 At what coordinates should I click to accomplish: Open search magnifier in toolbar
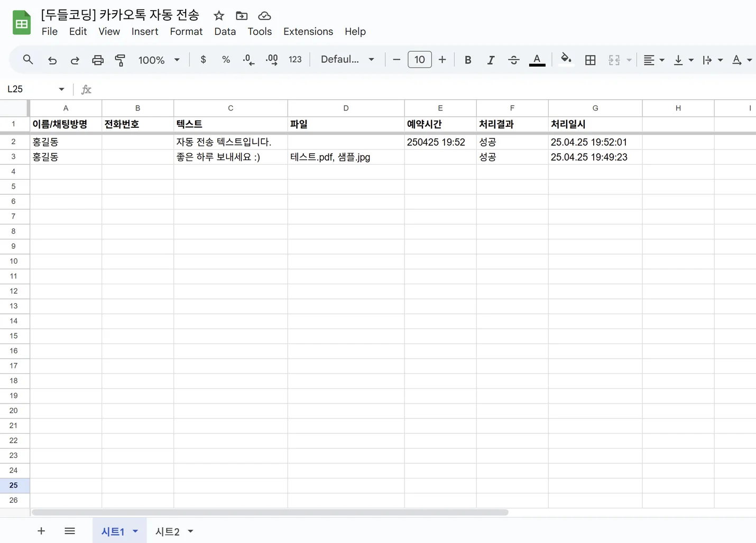pyautogui.click(x=28, y=60)
